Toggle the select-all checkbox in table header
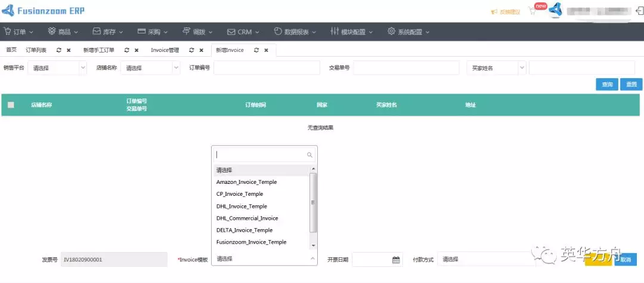The width and height of the screenshot is (644, 283). point(11,105)
